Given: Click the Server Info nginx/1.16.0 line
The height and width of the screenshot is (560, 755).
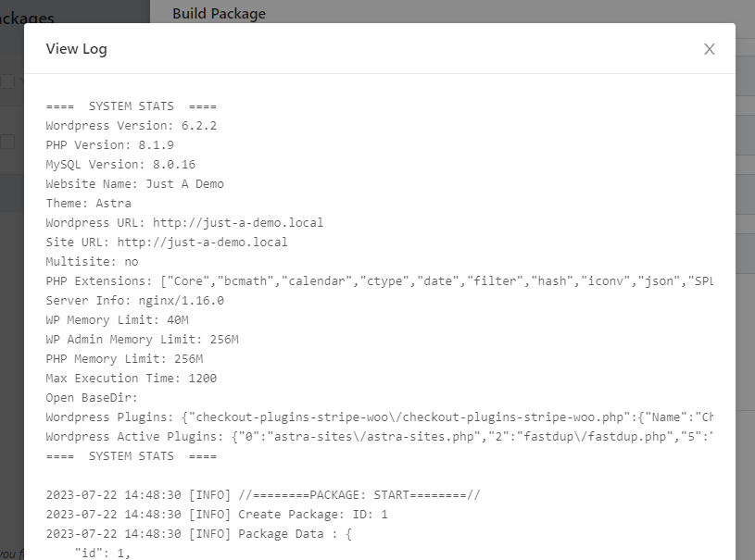Looking at the screenshot, I should [x=135, y=300].
